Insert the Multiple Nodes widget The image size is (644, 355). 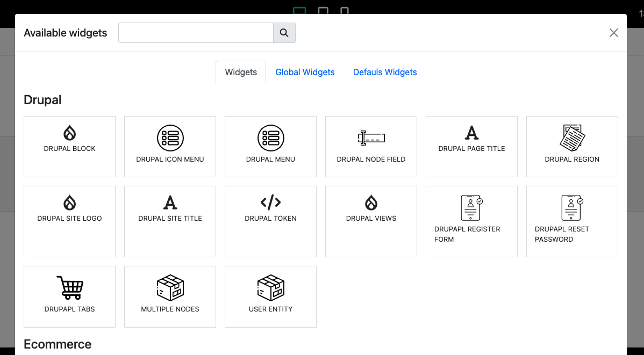170,296
